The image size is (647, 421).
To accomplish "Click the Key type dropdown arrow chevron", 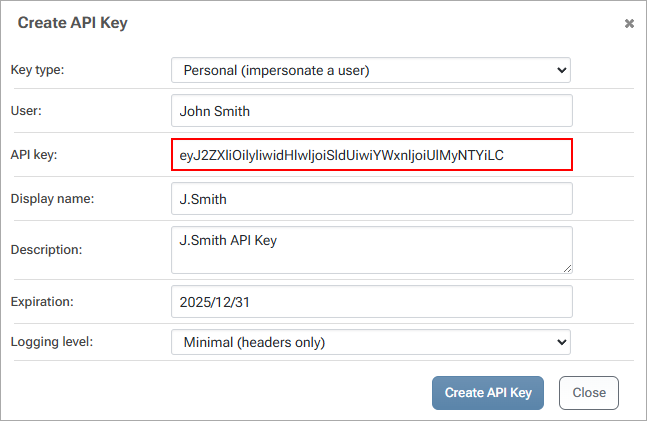I will 560,70.
